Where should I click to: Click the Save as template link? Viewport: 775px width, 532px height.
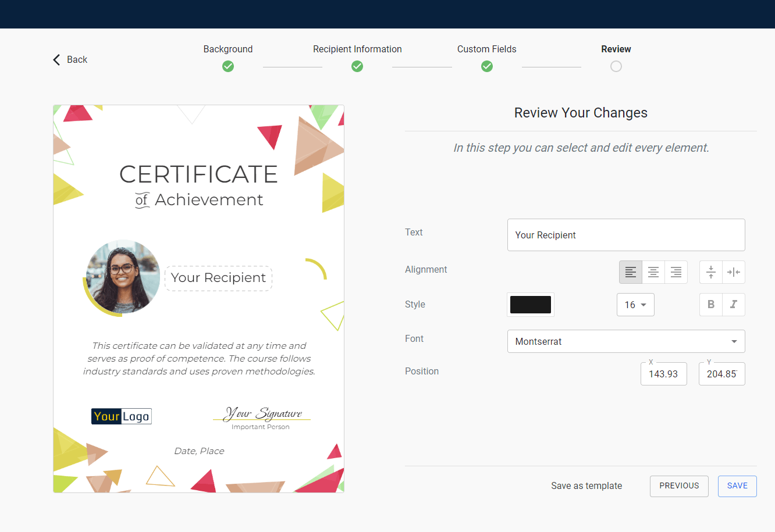click(x=586, y=486)
